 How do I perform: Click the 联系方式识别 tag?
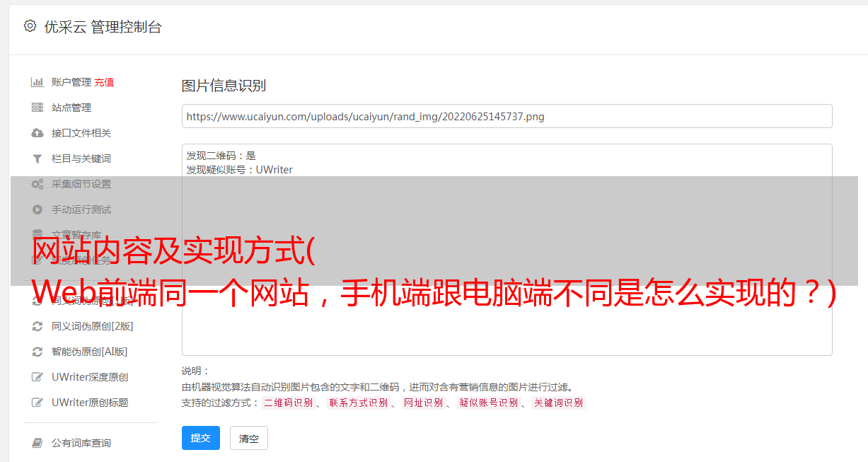tap(359, 403)
